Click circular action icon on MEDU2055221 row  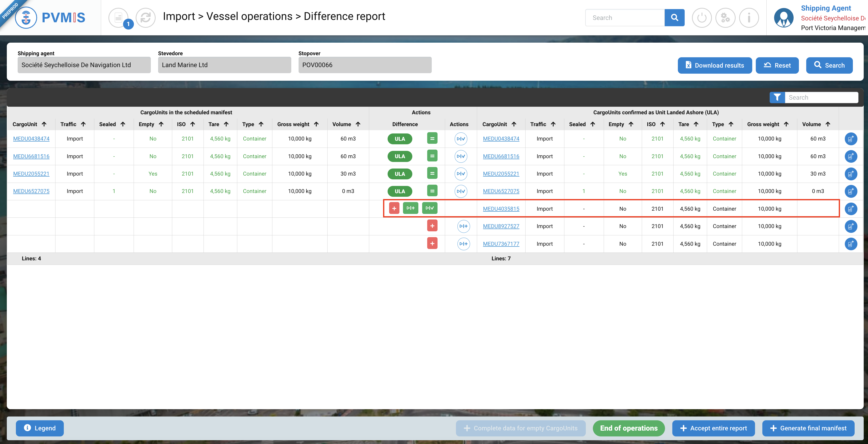pyautogui.click(x=461, y=174)
